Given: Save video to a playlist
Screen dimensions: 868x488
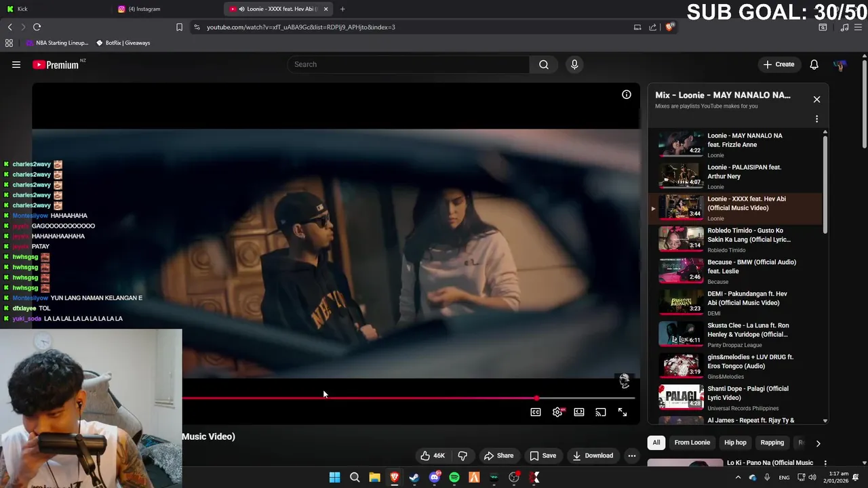Looking at the screenshot, I should (x=542, y=455).
